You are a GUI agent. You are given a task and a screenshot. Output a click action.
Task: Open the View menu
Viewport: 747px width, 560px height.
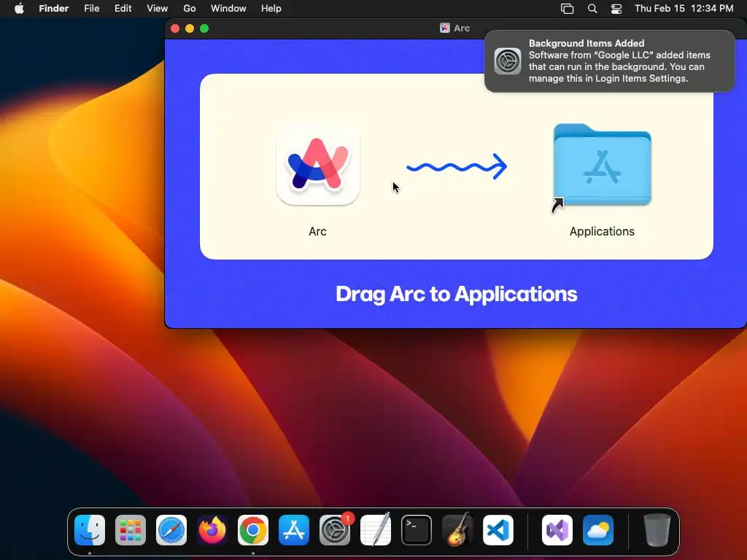158,8
